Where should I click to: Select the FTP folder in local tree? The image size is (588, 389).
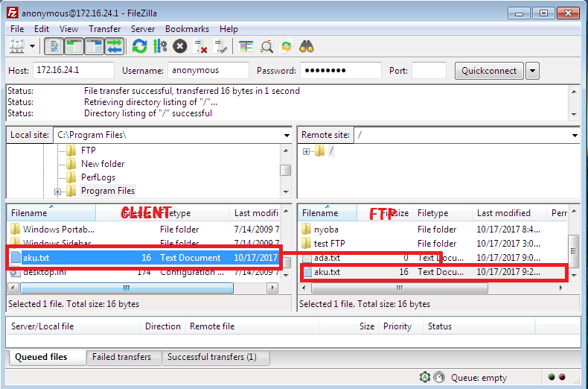[88, 151]
